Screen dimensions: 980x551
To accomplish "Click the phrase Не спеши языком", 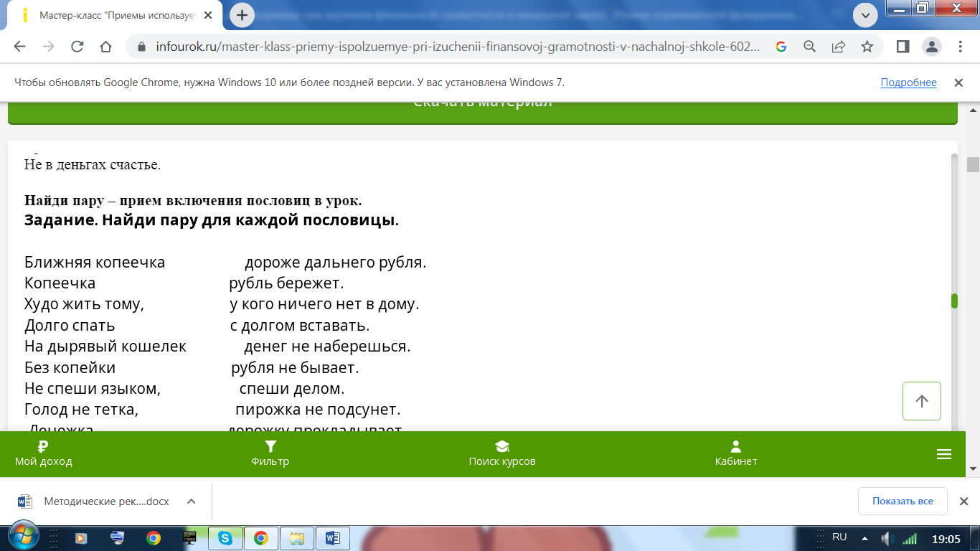I will click(93, 389).
